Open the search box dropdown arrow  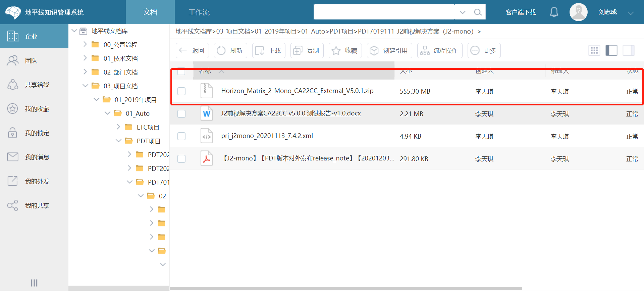[x=463, y=12]
